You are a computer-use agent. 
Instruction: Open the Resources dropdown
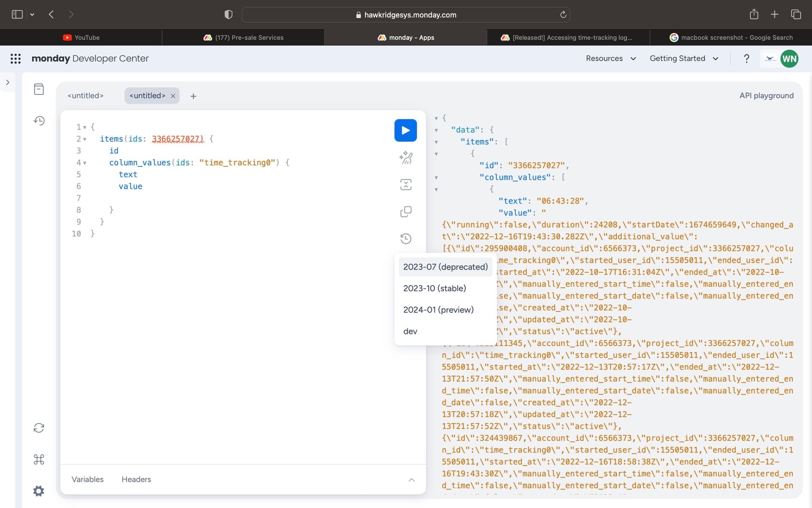pyautogui.click(x=611, y=58)
